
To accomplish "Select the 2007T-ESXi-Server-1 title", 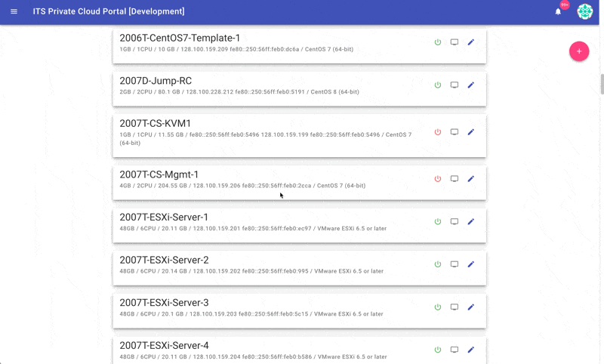I will click(x=164, y=217).
